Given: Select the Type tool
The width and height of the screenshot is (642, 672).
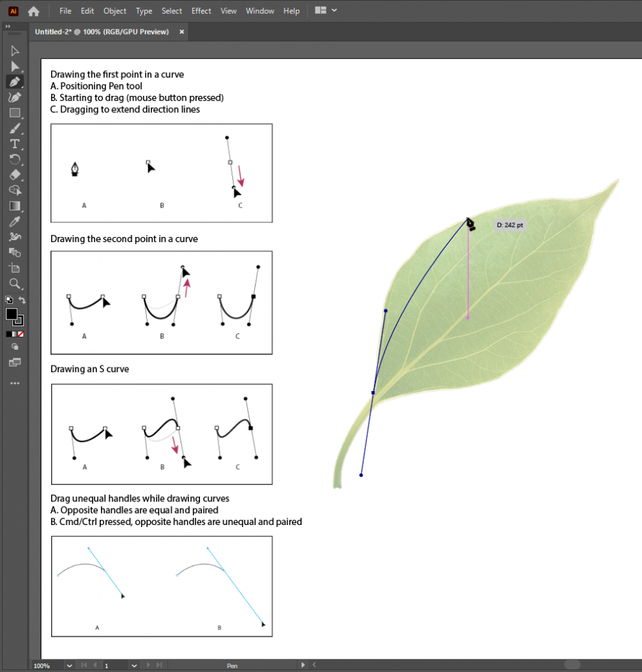Looking at the screenshot, I should (x=15, y=144).
